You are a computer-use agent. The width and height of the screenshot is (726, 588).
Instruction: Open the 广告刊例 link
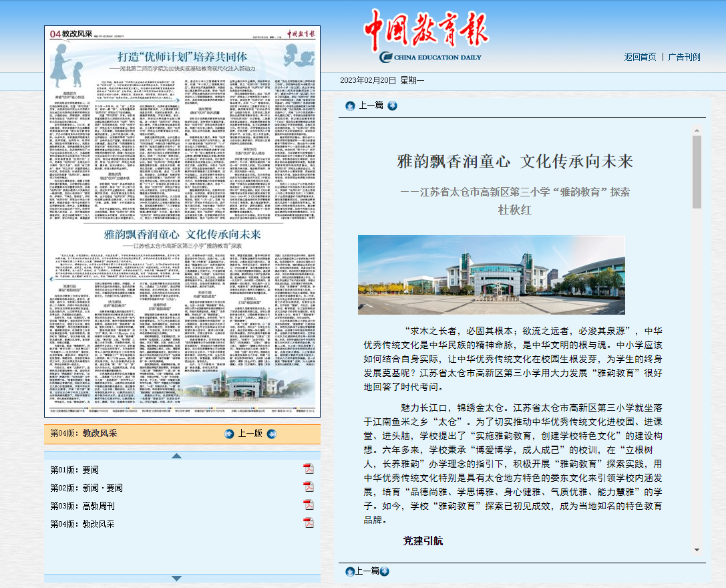(x=684, y=57)
